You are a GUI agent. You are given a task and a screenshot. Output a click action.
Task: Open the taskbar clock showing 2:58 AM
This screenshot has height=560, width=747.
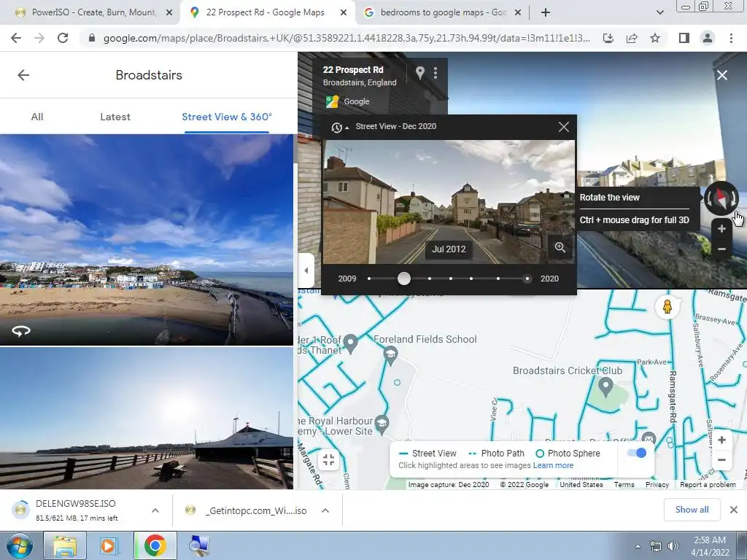(710, 546)
